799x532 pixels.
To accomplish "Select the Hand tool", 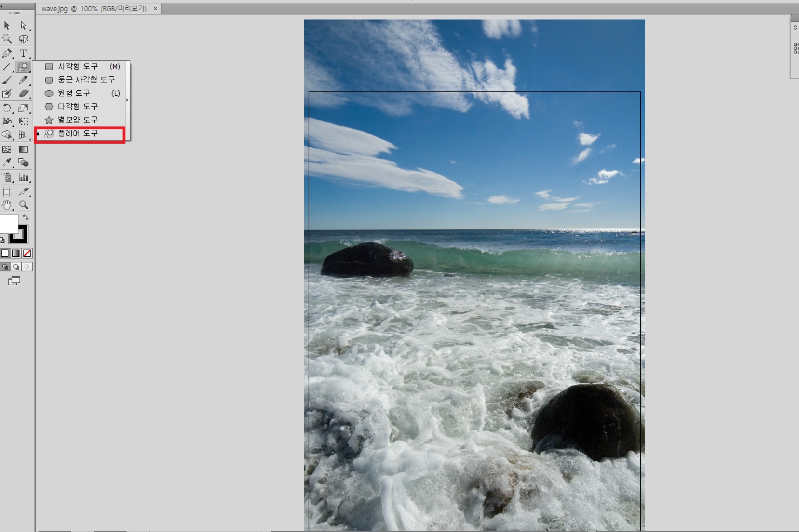I will 7,205.
